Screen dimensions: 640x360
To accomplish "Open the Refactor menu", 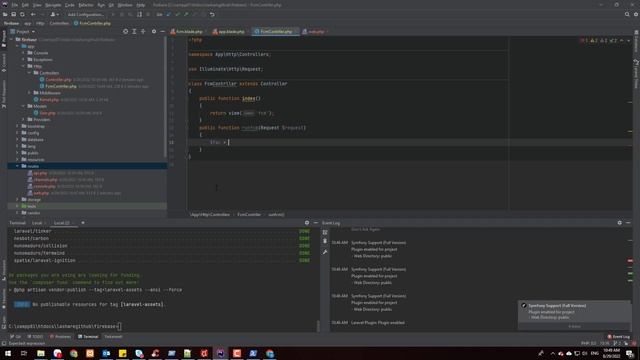I will click(x=86, y=5).
